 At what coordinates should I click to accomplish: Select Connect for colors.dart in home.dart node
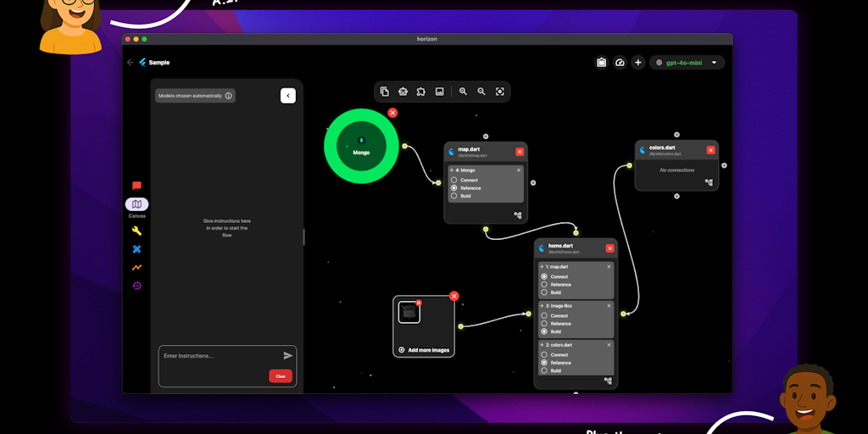[x=544, y=354]
